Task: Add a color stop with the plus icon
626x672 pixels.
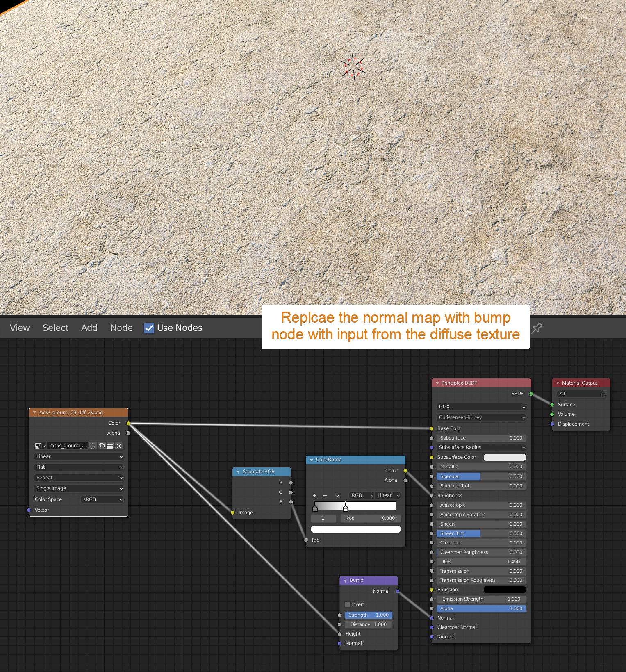Action: (x=315, y=495)
